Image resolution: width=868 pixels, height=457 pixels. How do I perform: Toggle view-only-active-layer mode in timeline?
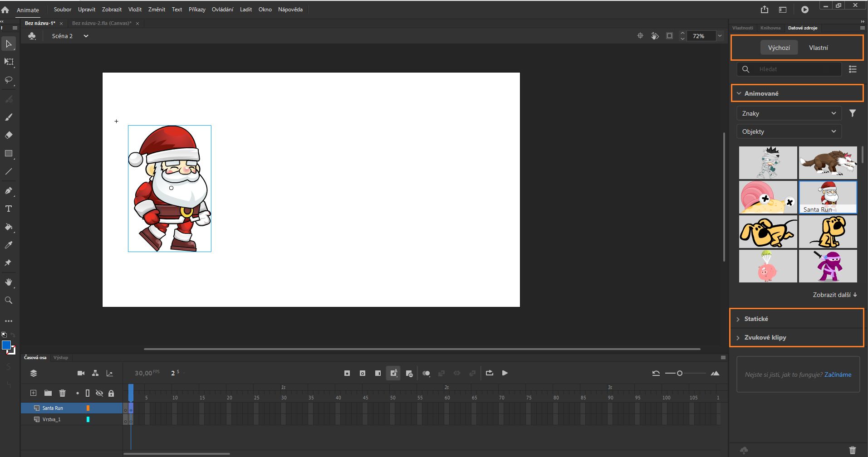pyautogui.click(x=34, y=373)
